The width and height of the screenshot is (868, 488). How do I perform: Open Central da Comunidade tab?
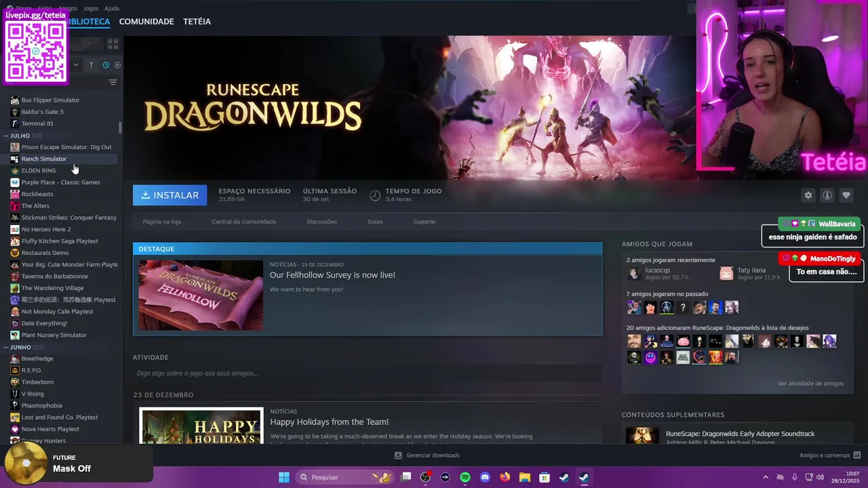pyautogui.click(x=244, y=222)
